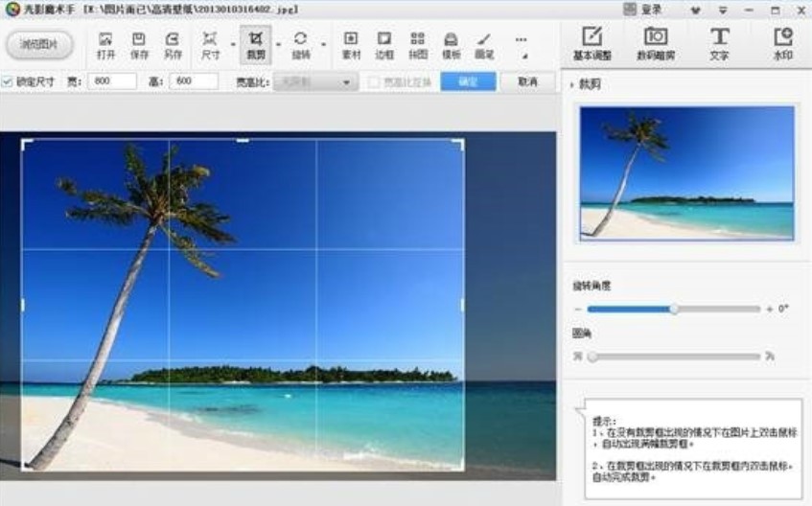Click the 旋转角度 rotation slider handle
This screenshot has width=812, height=506.
(674, 309)
